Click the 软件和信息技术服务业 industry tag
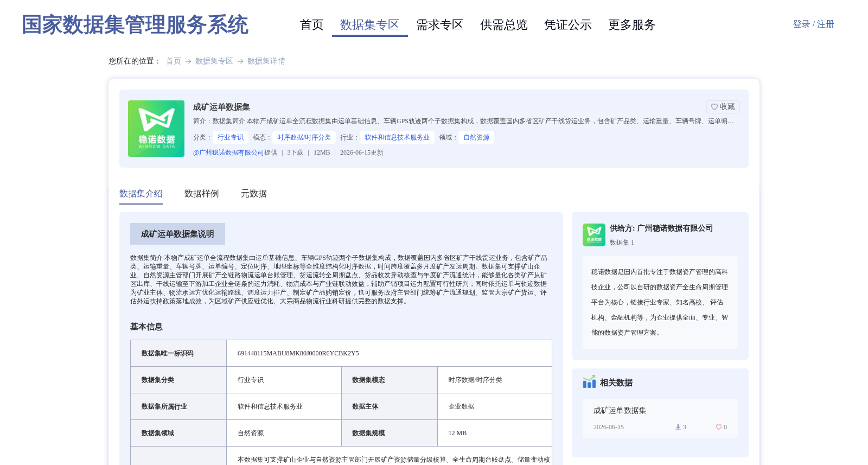Viewport: 868px width, 465px height. pyautogui.click(x=397, y=137)
